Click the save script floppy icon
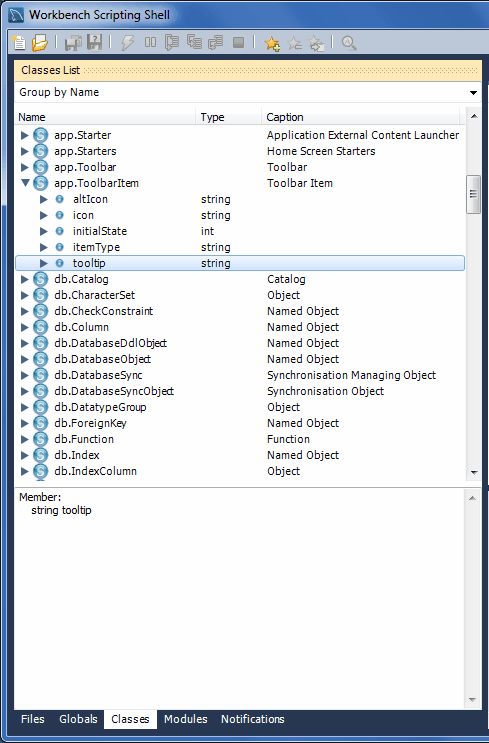This screenshot has height=743, width=489. [73, 43]
